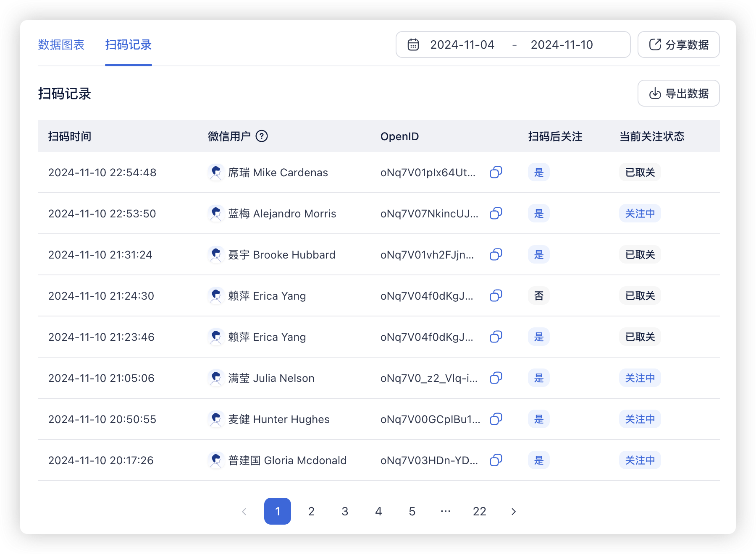Click the 当前关注状态 column header
The height and width of the screenshot is (554, 756).
pyautogui.click(x=652, y=136)
